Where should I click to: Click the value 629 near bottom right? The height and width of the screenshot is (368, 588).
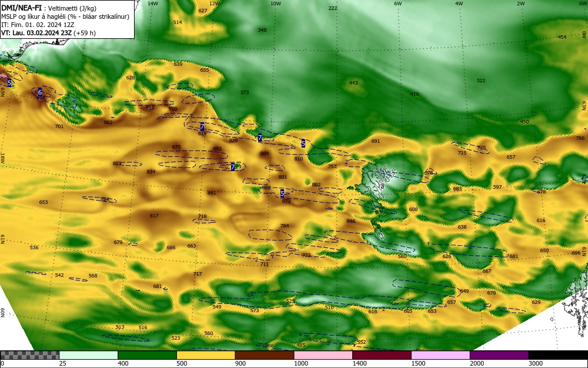pyautogui.click(x=536, y=302)
